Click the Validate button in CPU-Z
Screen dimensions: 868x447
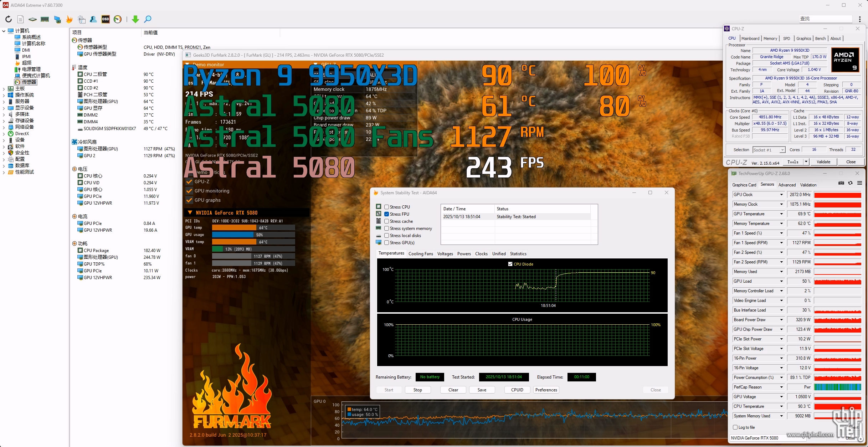pos(823,162)
